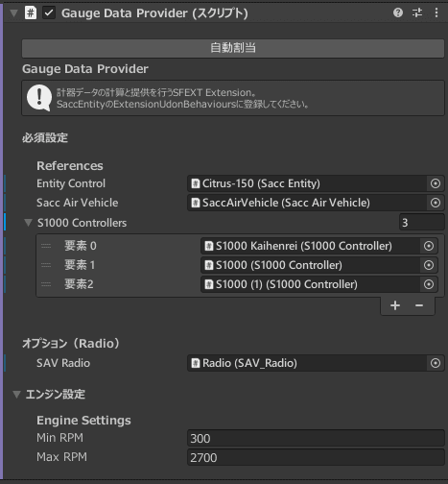The height and width of the screenshot is (484, 448).
Task: Open component help reference icon
Action: (398, 12)
